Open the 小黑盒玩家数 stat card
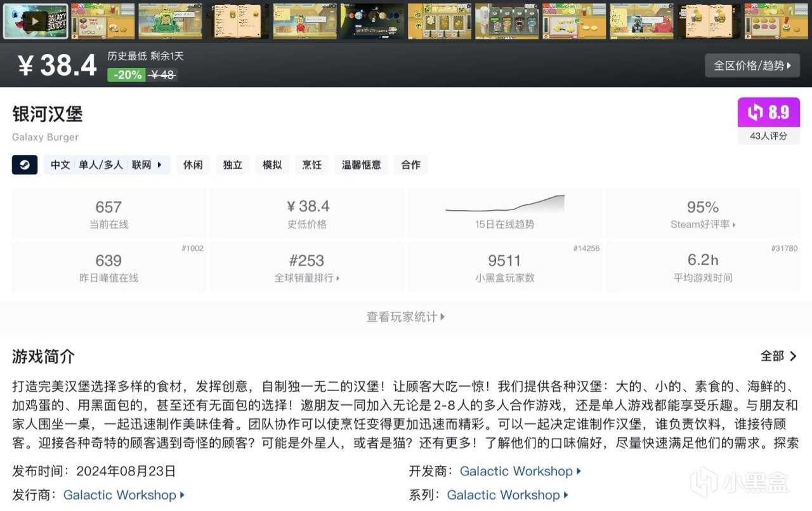812x511 pixels. tap(505, 267)
